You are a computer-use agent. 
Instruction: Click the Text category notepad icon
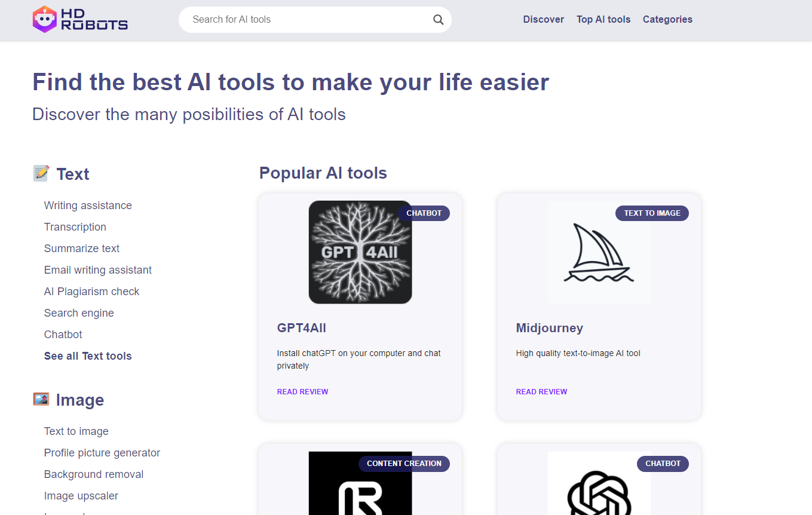41,174
